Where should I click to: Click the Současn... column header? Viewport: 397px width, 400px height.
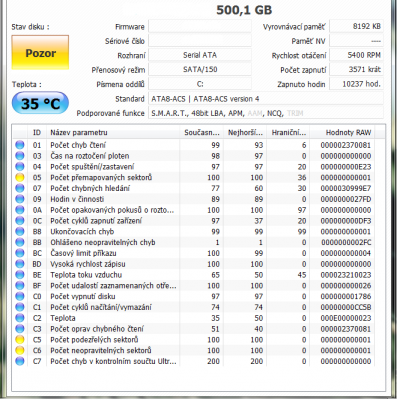(x=202, y=133)
